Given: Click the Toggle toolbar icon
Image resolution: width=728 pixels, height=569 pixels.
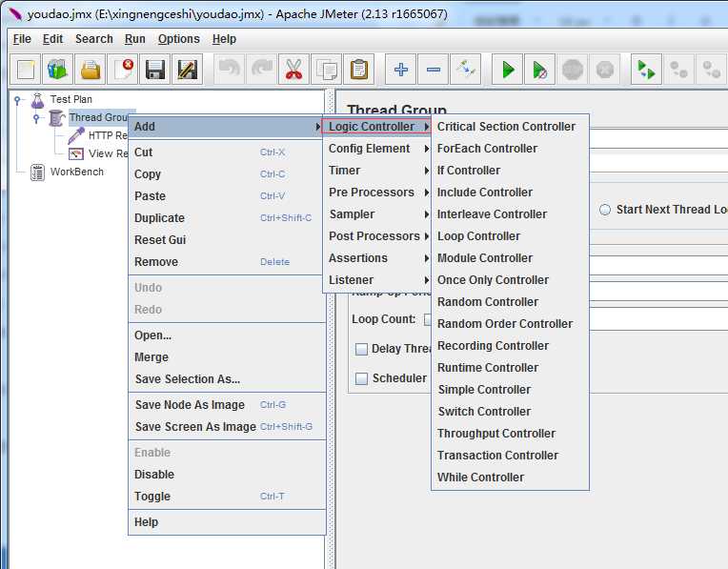Looking at the screenshot, I should pos(466,70).
